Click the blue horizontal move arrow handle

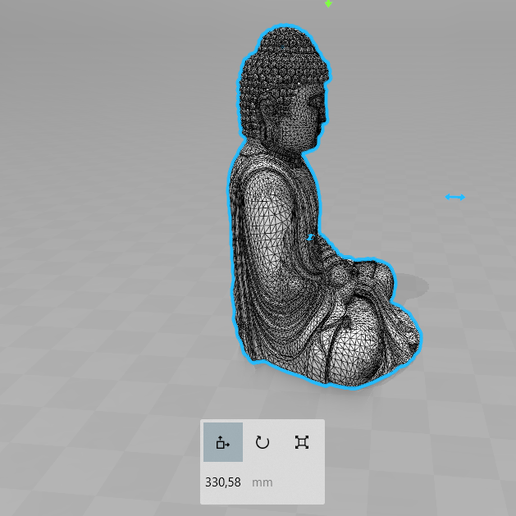coord(455,197)
